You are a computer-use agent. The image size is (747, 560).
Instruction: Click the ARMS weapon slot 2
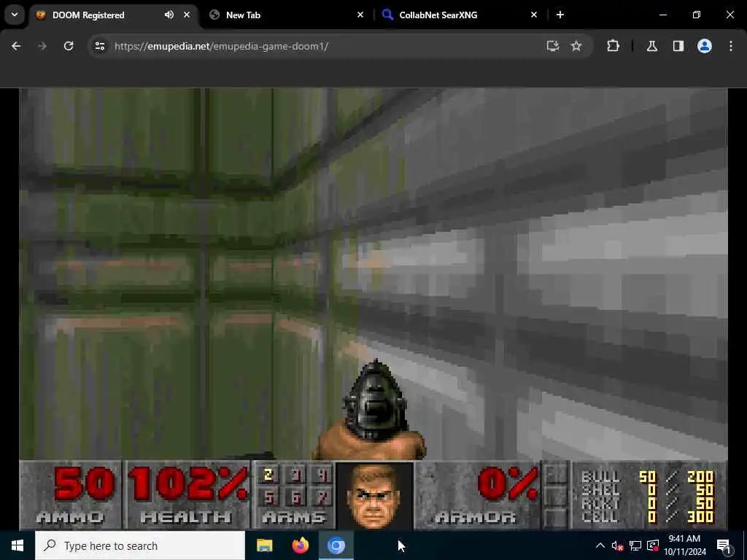point(268,475)
